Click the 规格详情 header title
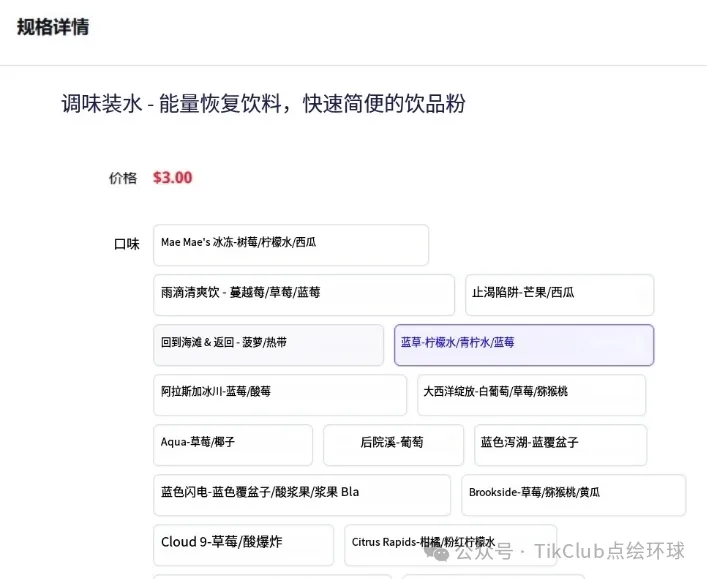This screenshot has width=707, height=579. (53, 27)
